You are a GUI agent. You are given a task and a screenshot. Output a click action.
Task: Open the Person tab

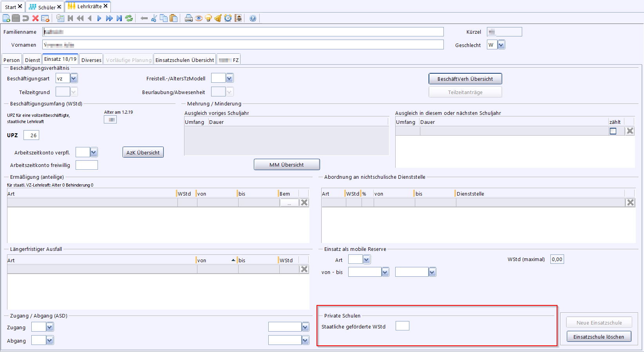pyautogui.click(x=12, y=60)
